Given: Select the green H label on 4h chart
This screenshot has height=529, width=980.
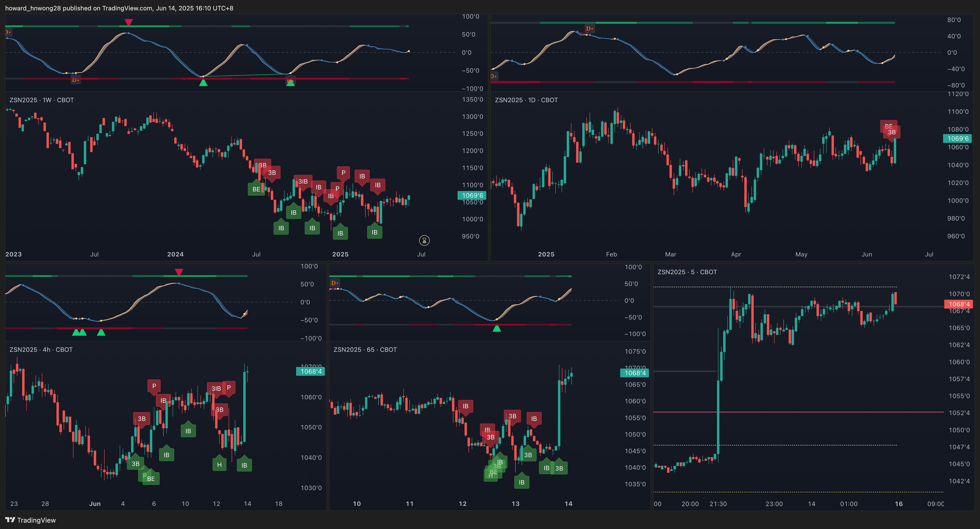Looking at the screenshot, I should pos(219,464).
